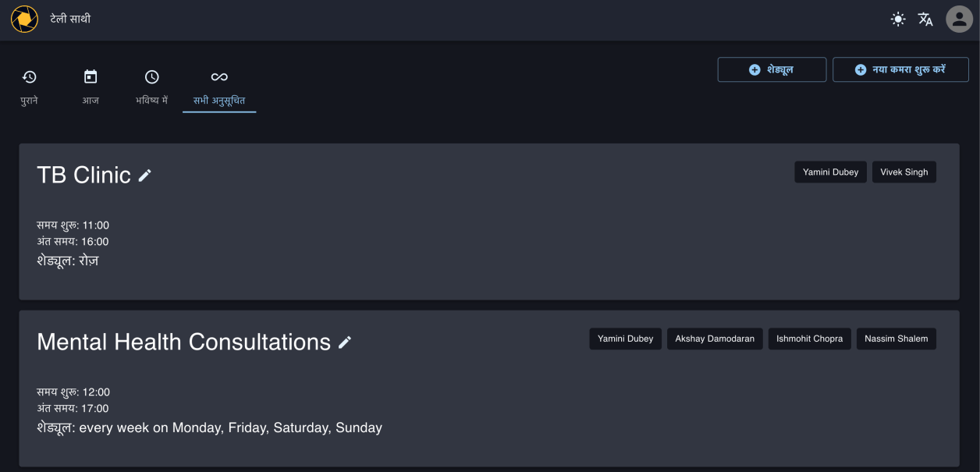The width and height of the screenshot is (980, 472).
Task: Open the Mental Health Consultations title
Action: point(183,342)
